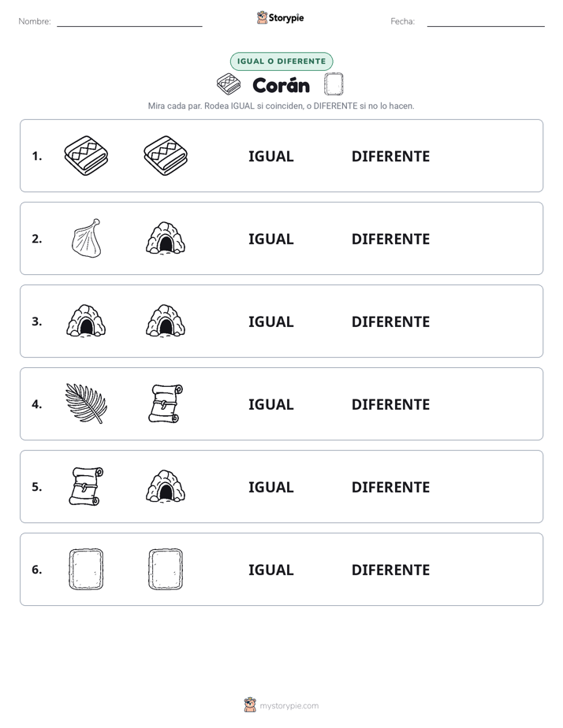Click the scroll icon in row 4
This screenshot has width=563, height=728.
(x=166, y=403)
